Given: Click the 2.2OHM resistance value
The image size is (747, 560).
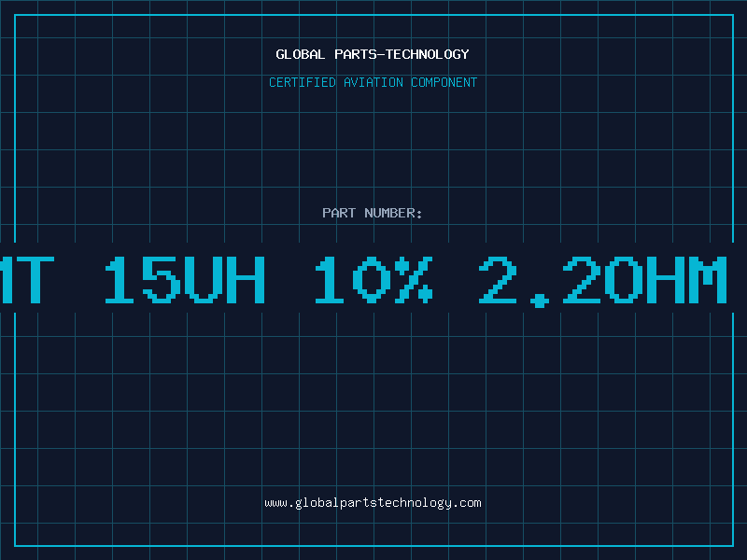Looking at the screenshot, I should tap(602, 279).
